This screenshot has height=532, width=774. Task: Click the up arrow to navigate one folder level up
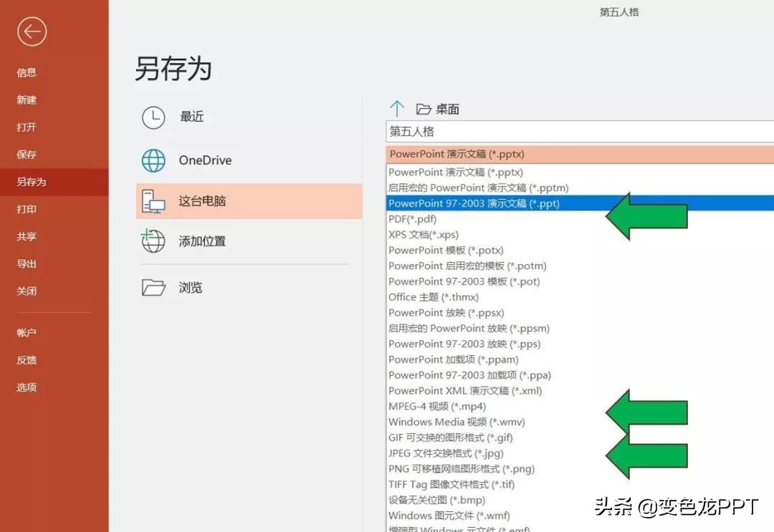tap(397, 108)
